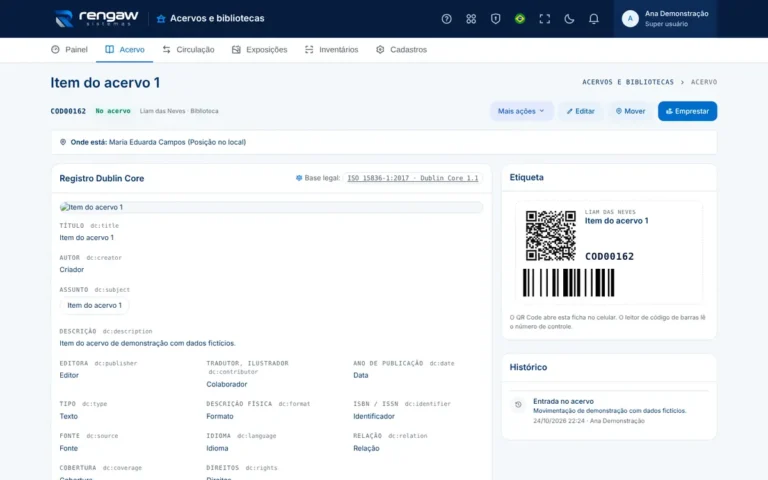Click the Painel clock icon
768x480 pixels.
[55, 49]
